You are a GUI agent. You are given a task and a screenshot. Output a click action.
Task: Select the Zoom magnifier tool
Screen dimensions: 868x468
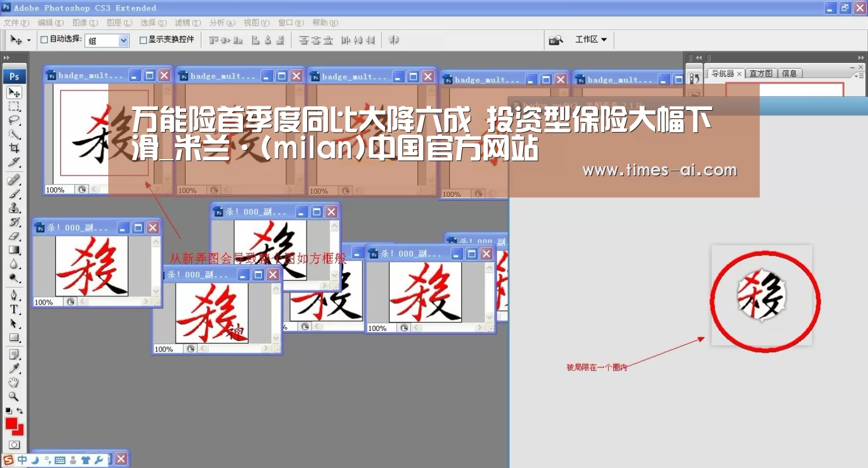[x=14, y=397]
